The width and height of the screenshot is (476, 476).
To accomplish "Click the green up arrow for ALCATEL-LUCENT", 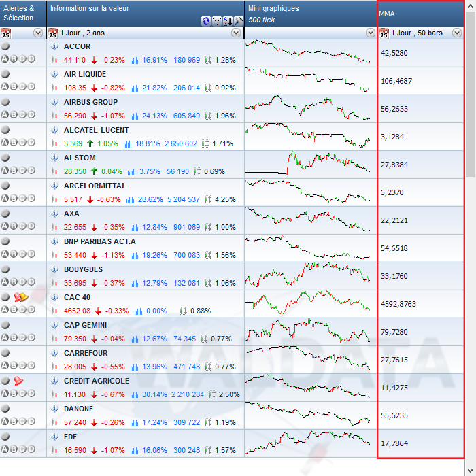I will (x=90, y=143).
